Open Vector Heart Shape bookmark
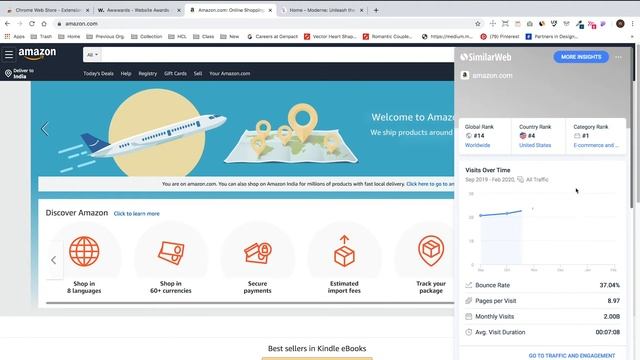640x360 pixels. [330, 37]
